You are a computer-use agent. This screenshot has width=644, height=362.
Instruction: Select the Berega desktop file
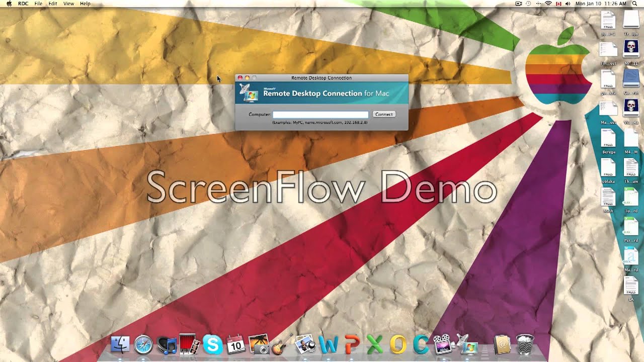tap(608, 142)
